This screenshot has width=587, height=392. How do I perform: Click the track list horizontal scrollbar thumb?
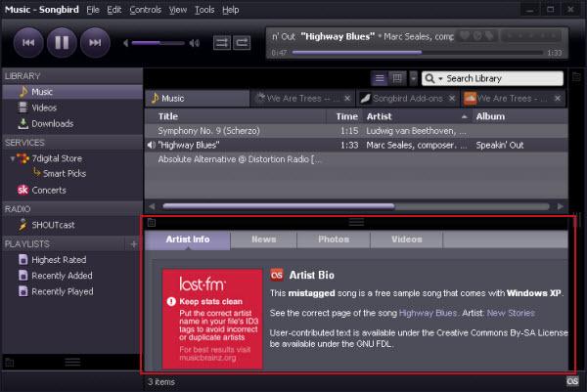(x=279, y=206)
